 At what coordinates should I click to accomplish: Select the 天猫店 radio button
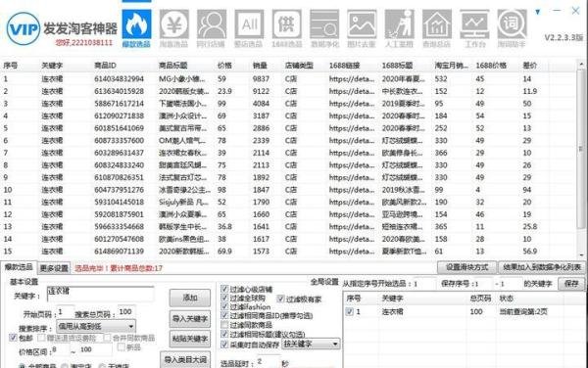102,366
